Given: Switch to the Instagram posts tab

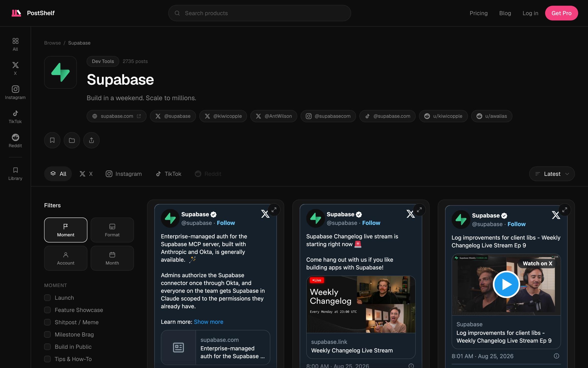Looking at the screenshot, I should (x=124, y=174).
